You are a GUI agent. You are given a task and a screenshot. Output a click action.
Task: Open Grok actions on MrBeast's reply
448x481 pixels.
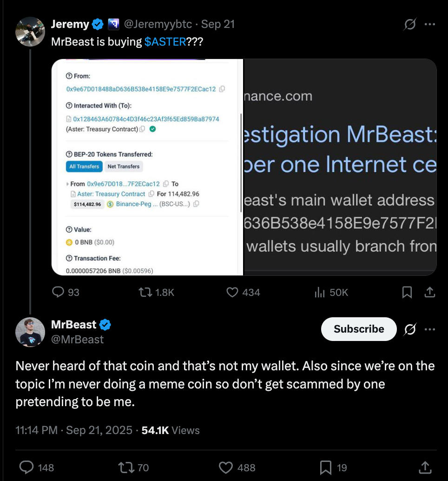tap(409, 329)
